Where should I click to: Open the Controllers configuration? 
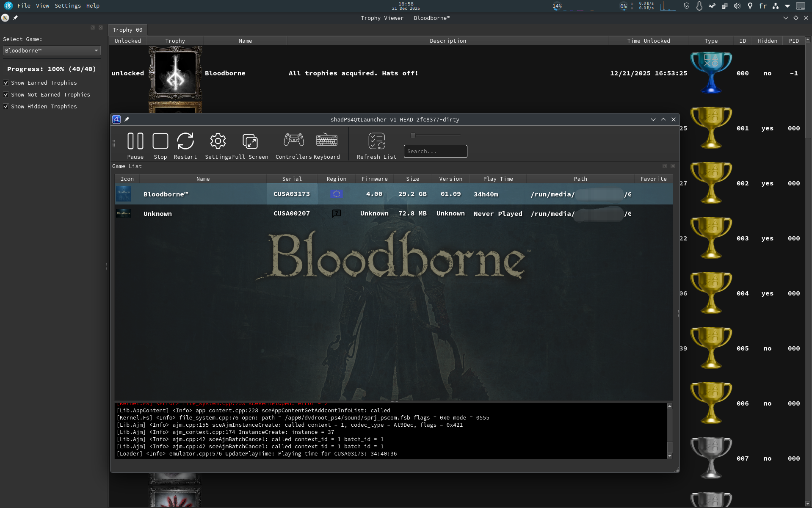point(293,146)
